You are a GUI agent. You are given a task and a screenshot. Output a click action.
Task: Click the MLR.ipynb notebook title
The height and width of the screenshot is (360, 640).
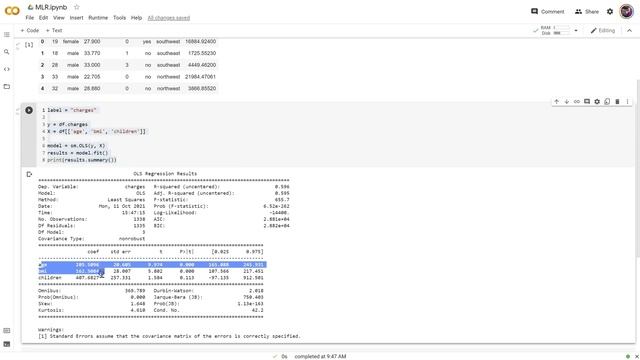(x=51, y=7)
